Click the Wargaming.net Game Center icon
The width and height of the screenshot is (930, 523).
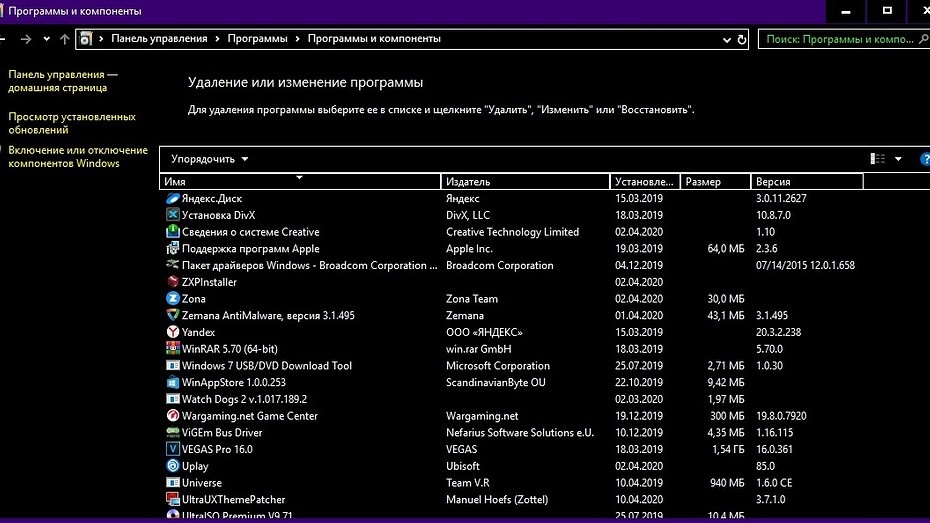point(172,416)
